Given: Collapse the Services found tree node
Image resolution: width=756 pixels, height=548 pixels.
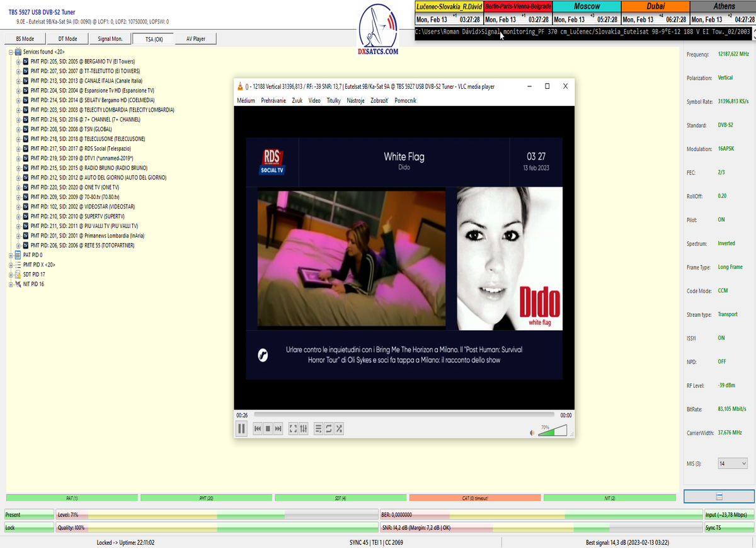Looking at the screenshot, I should click(x=11, y=52).
